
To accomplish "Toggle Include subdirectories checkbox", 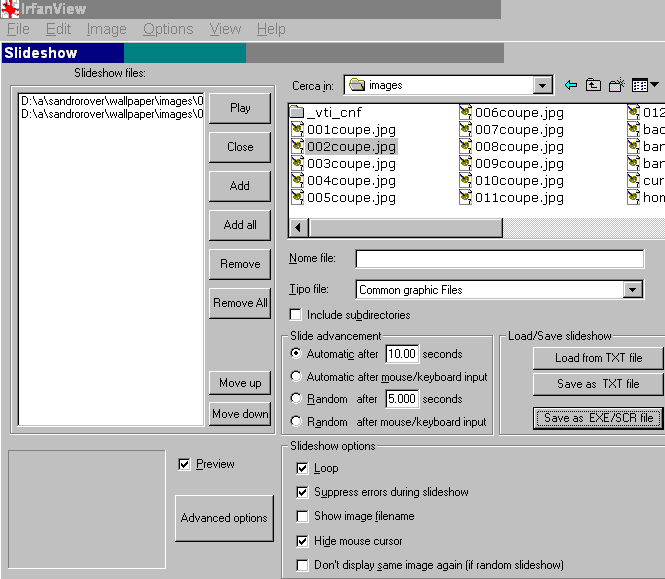I will [296, 315].
